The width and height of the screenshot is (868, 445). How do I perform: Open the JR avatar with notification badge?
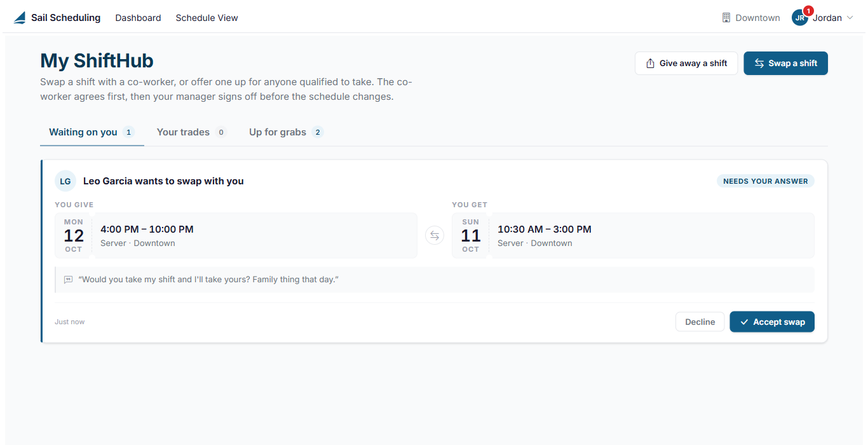pos(801,17)
